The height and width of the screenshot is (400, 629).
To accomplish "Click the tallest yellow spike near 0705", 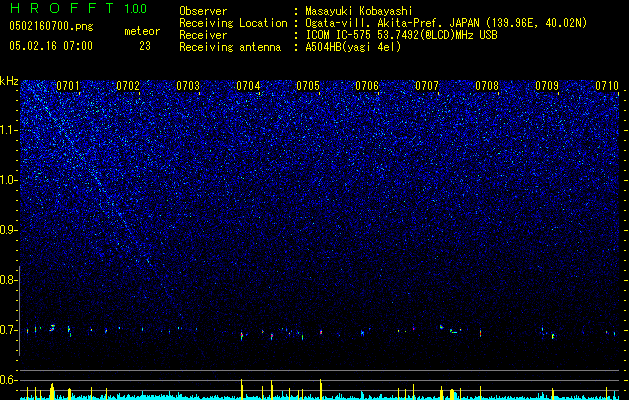I will tap(321, 388).
